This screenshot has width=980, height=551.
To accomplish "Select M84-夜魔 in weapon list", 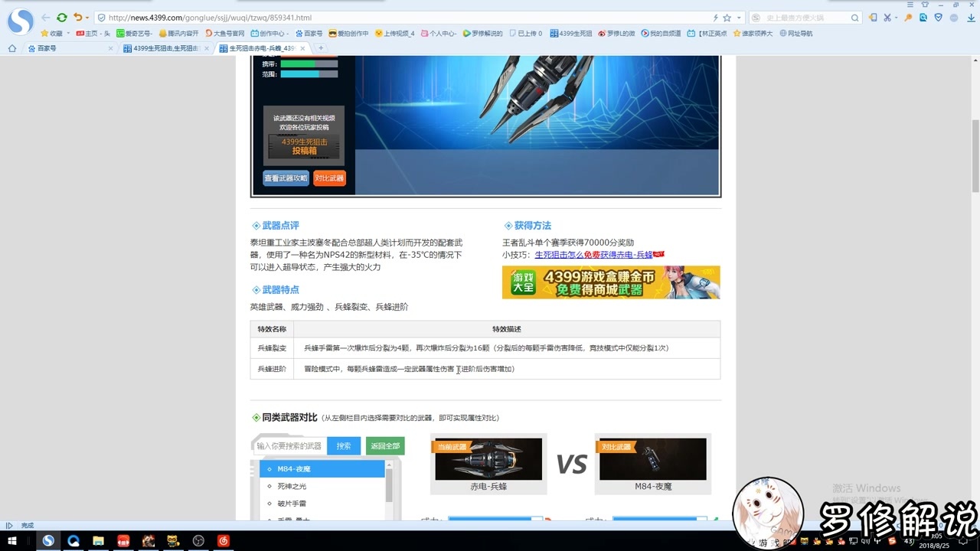I will point(322,469).
